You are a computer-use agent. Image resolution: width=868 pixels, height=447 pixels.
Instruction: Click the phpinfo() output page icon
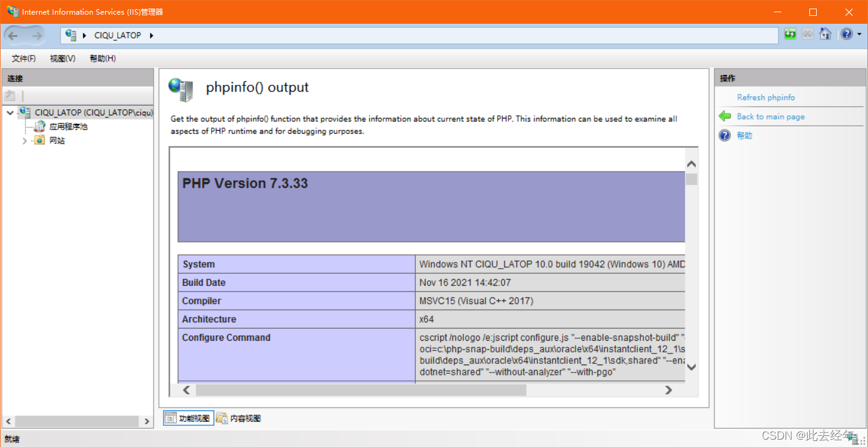181,90
